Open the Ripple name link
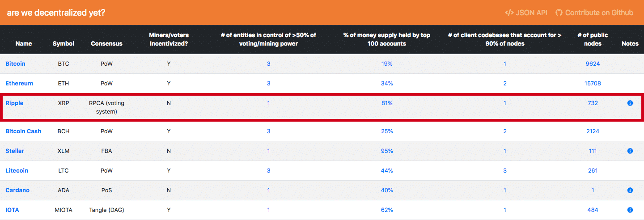Screen dimensions: 644x220 (x=14, y=103)
